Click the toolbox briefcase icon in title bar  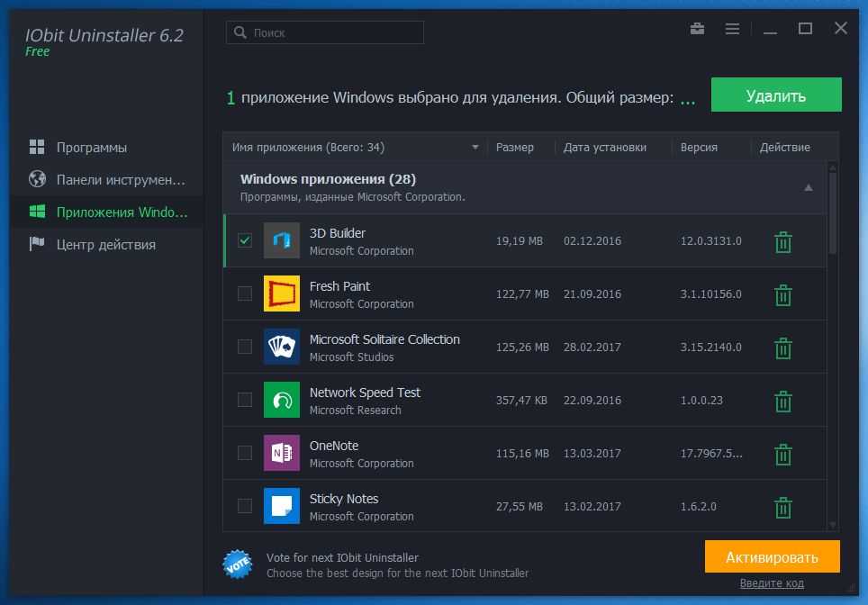pos(697,29)
